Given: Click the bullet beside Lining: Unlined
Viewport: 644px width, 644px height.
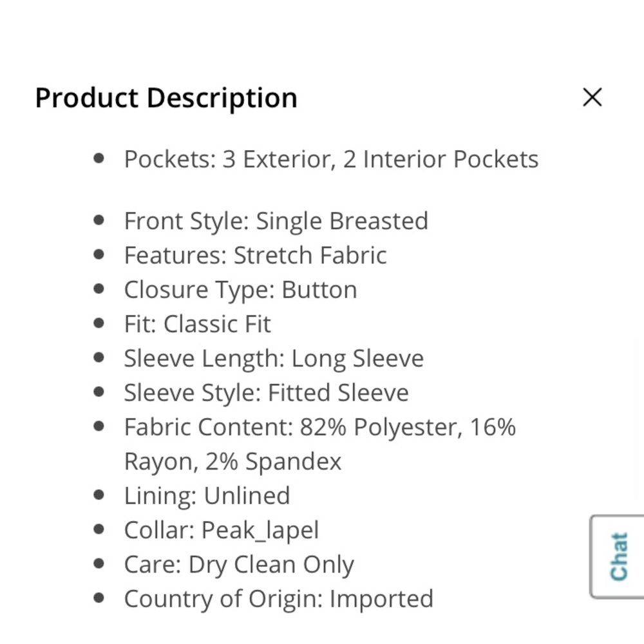Looking at the screenshot, I should (x=99, y=495).
